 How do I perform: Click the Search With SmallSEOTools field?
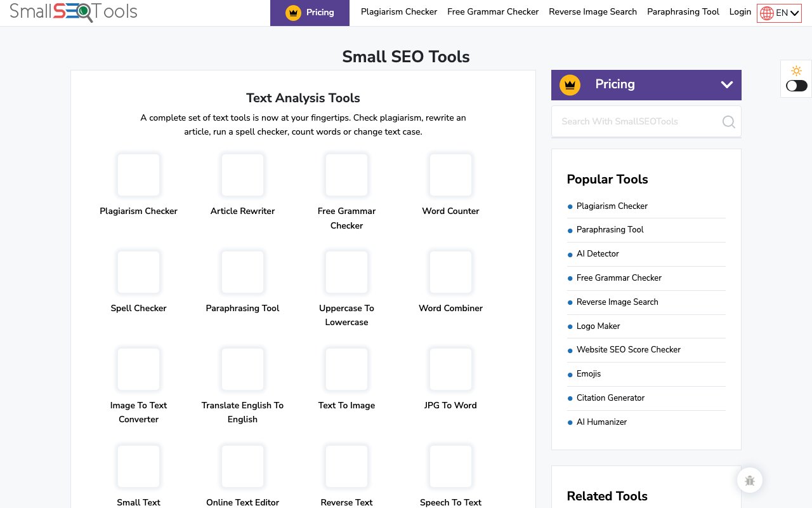[646, 121]
